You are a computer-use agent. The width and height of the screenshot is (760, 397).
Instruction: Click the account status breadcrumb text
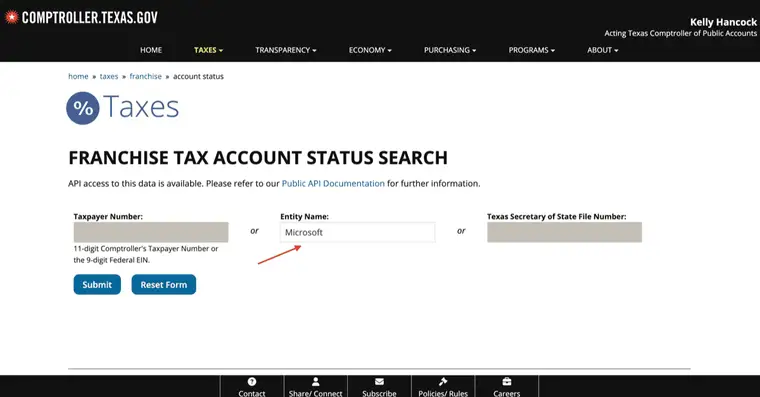tap(198, 76)
